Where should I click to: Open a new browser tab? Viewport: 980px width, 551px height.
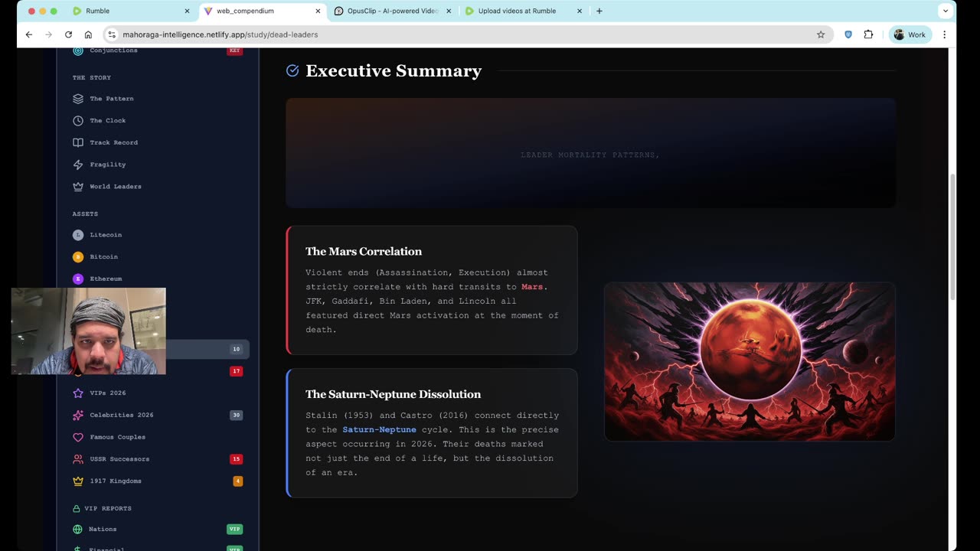[599, 11]
